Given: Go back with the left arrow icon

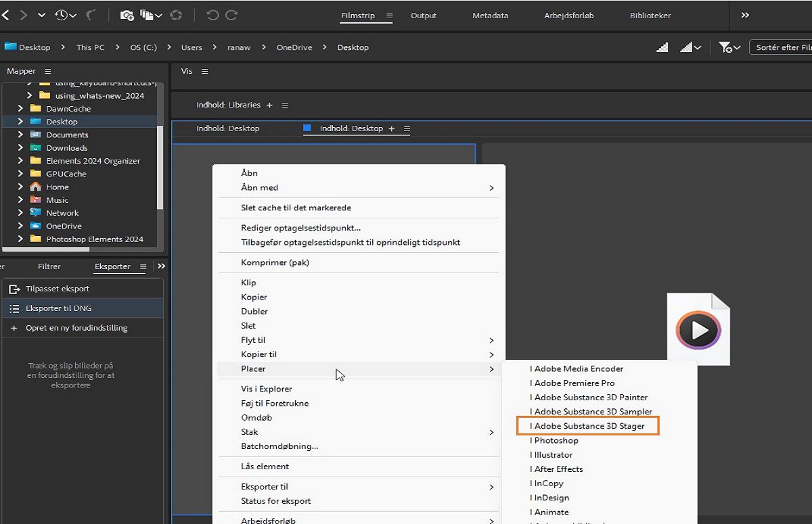Looking at the screenshot, I should 5,15.
